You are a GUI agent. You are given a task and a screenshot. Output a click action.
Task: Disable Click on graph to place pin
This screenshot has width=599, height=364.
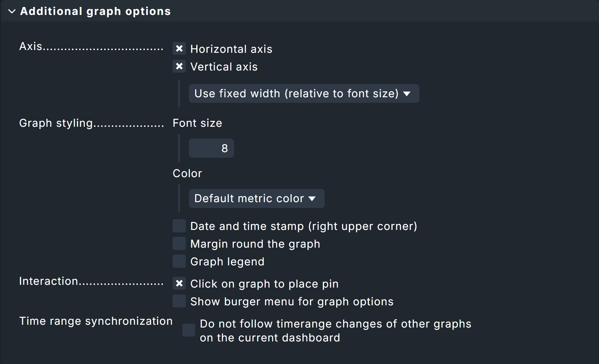point(179,283)
